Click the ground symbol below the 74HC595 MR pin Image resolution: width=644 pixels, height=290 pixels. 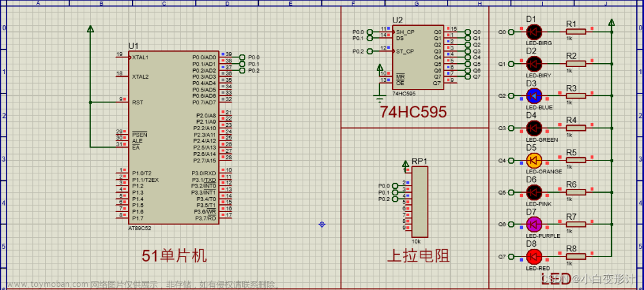[379, 99]
